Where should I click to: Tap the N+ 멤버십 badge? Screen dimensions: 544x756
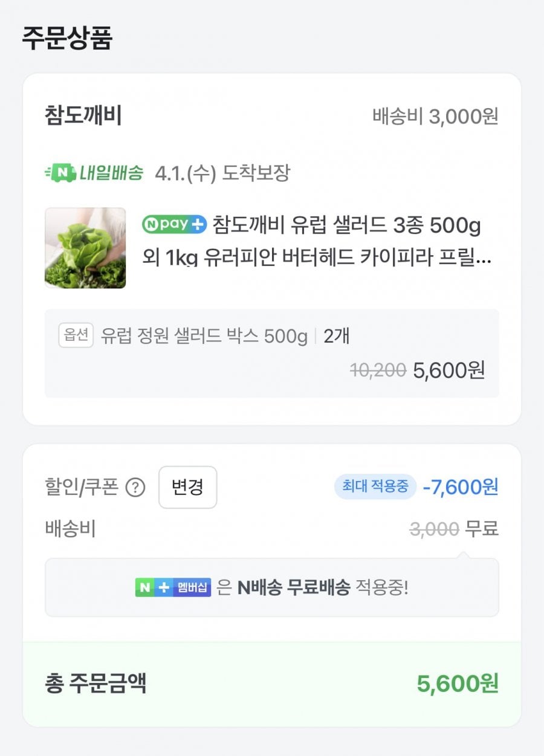pos(173,587)
